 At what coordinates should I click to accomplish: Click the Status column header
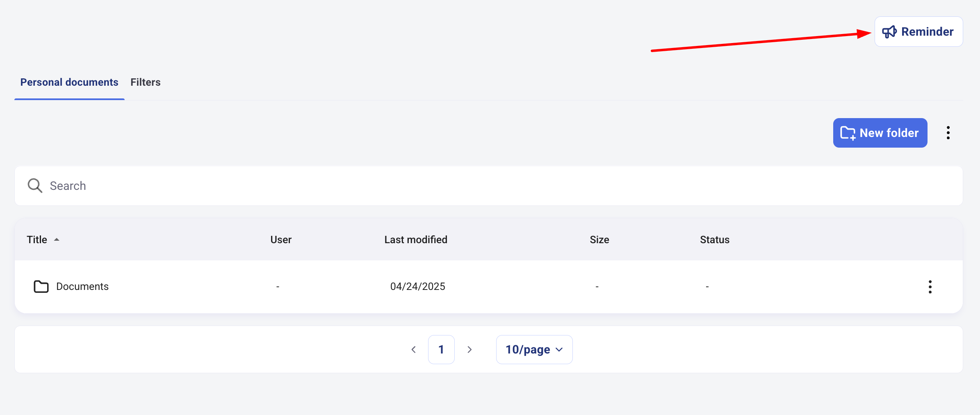coord(715,240)
